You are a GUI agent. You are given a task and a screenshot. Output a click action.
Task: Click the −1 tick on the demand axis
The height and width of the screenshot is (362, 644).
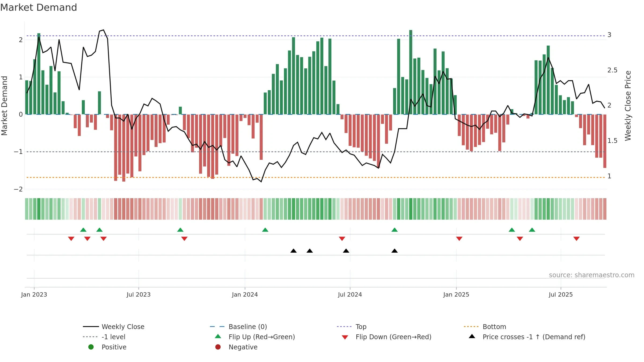pos(18,152)
